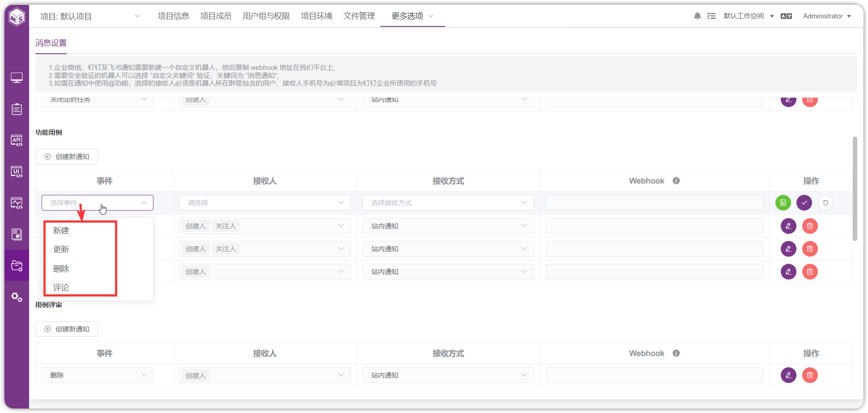
Task: Open the 删除 event dropdown in 用例评审
Action: coord(98,375)
